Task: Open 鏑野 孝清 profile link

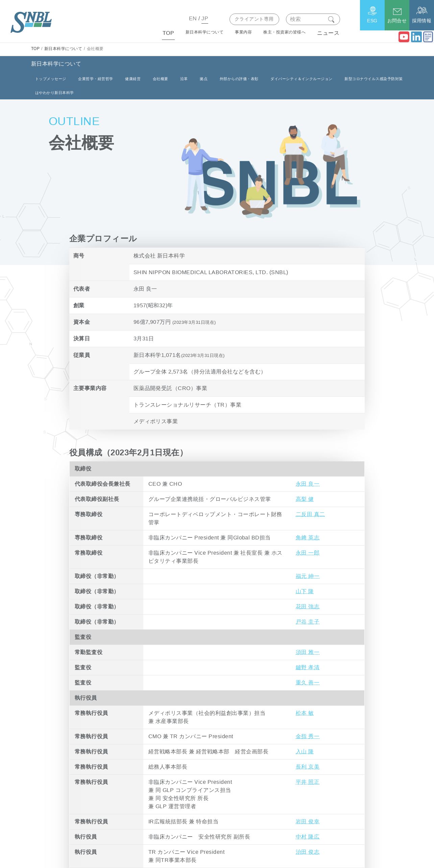Action: point(308,668)
